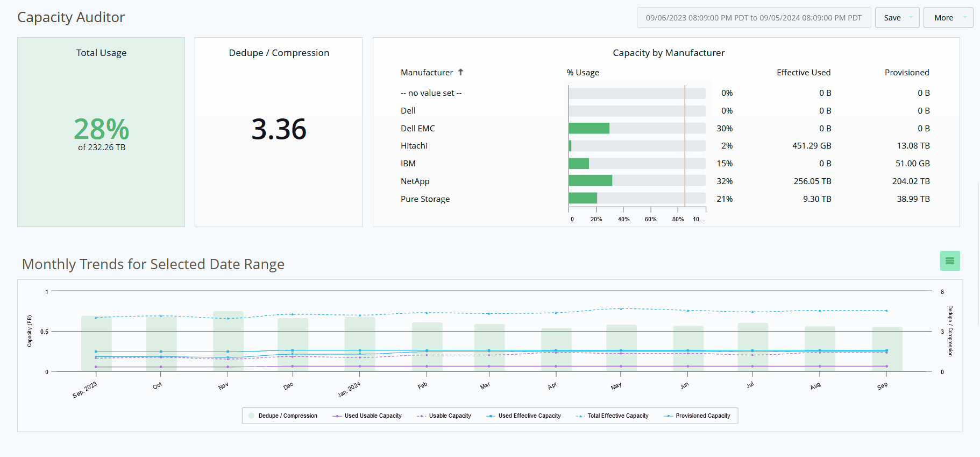Click the 256.05 TB effective used cell
Image resolution: width=980 pixels, height=457 pixels.
812,181
